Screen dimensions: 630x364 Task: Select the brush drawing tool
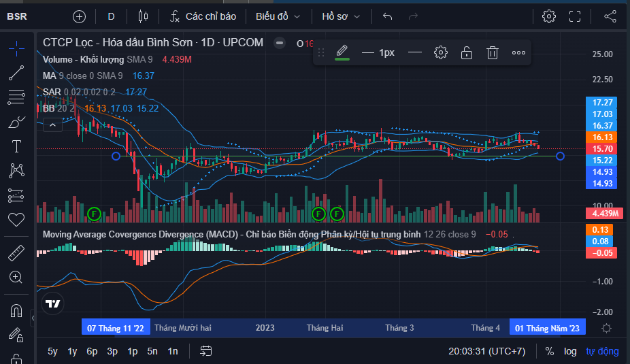(x=16, y=122)
